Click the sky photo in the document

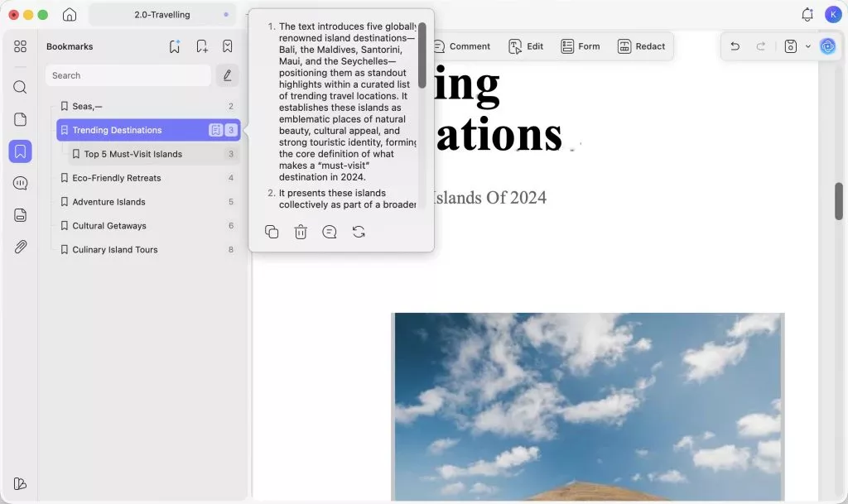[588, 407]
